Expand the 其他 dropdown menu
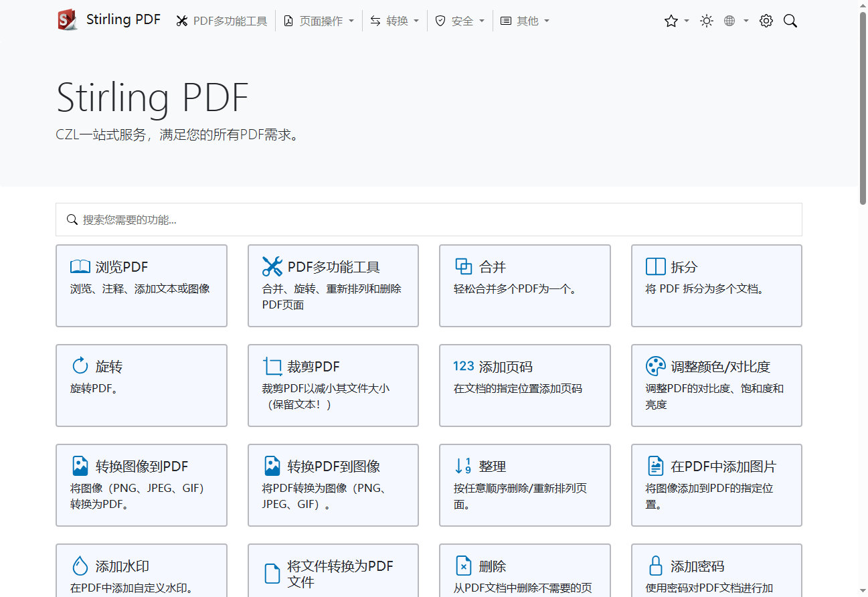Viewport: 868px width, 597px height. pos(525,21)
